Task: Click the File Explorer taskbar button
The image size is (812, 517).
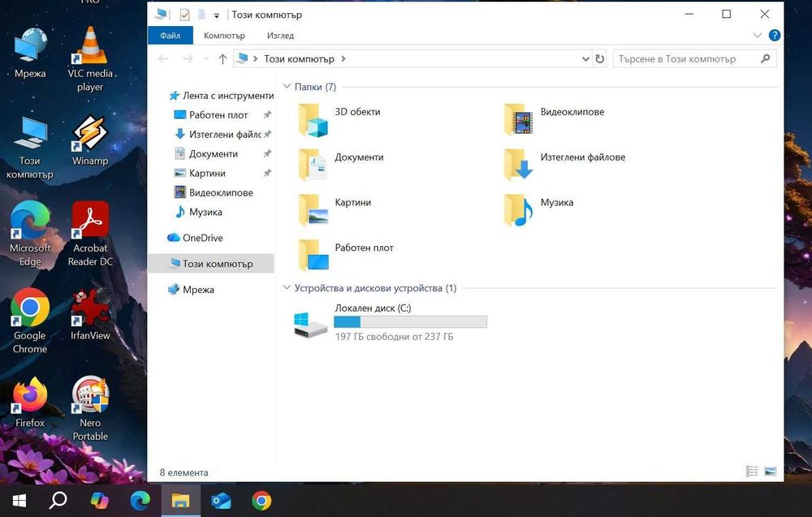Action: [x=181, y=501]
